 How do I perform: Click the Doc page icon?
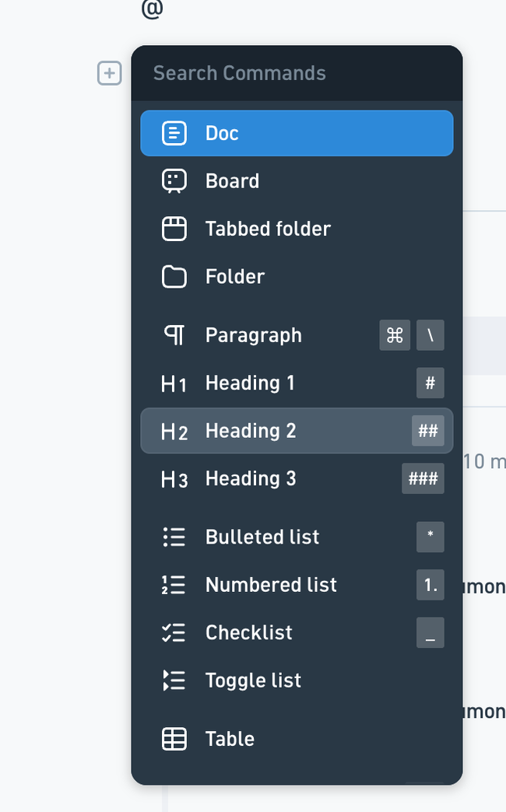tap(174, 133)
